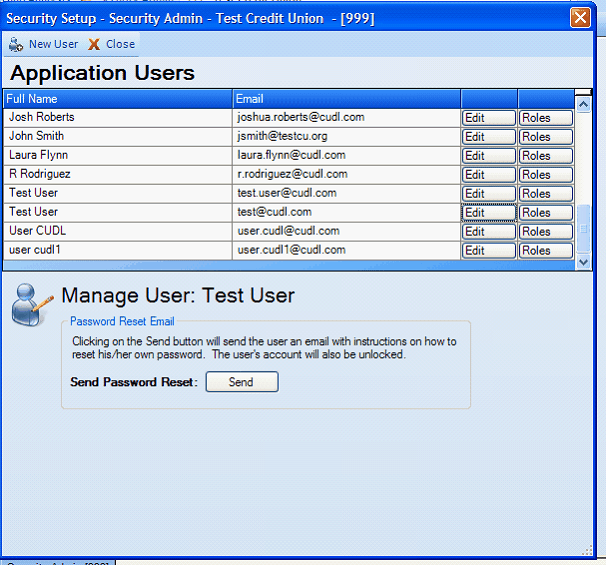This screenshot has width=607, height=566.
Task: Edit the Josh Roberts user
Action: coord(489,118)
